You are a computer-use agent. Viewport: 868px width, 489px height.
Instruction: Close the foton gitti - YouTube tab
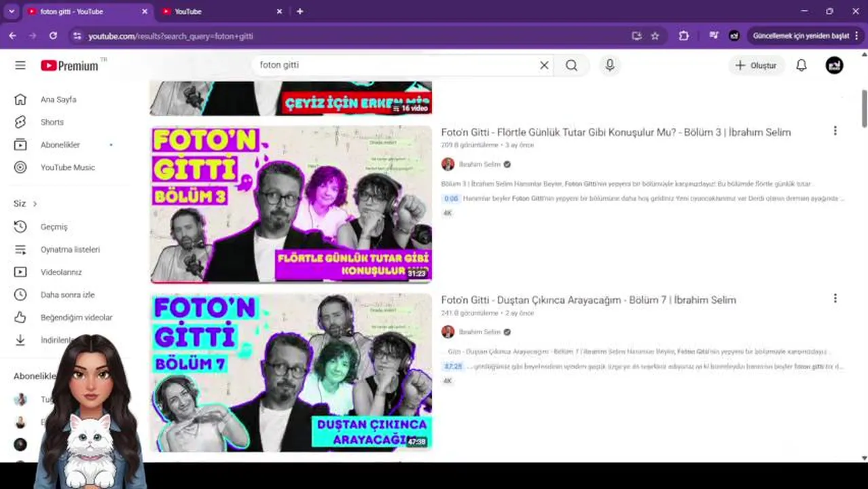click(145, 12)
